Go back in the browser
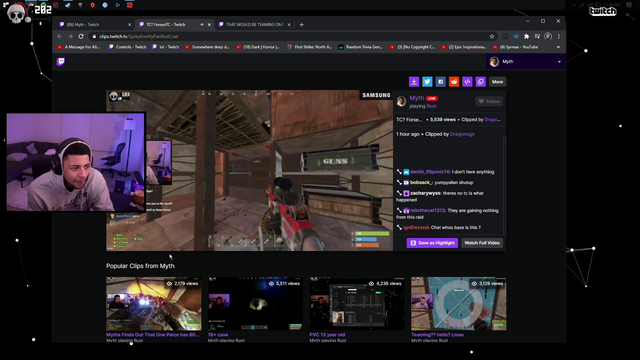 click(60, 36)
